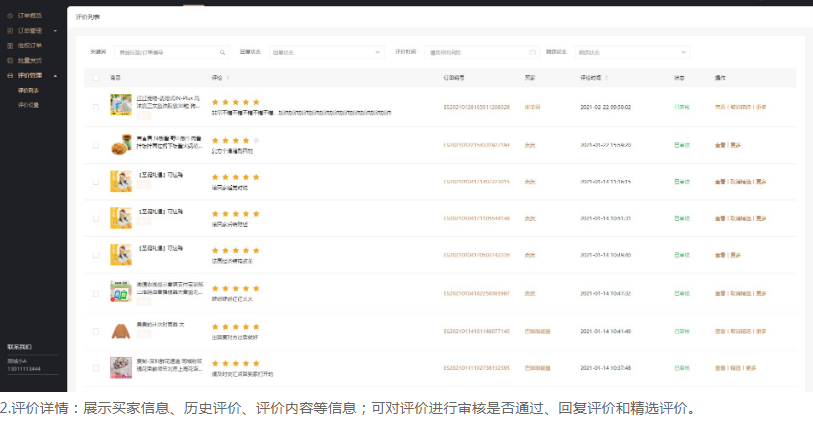Click the keyword search input field
This screenshot has width=813, height=425.
pos(166,52)
